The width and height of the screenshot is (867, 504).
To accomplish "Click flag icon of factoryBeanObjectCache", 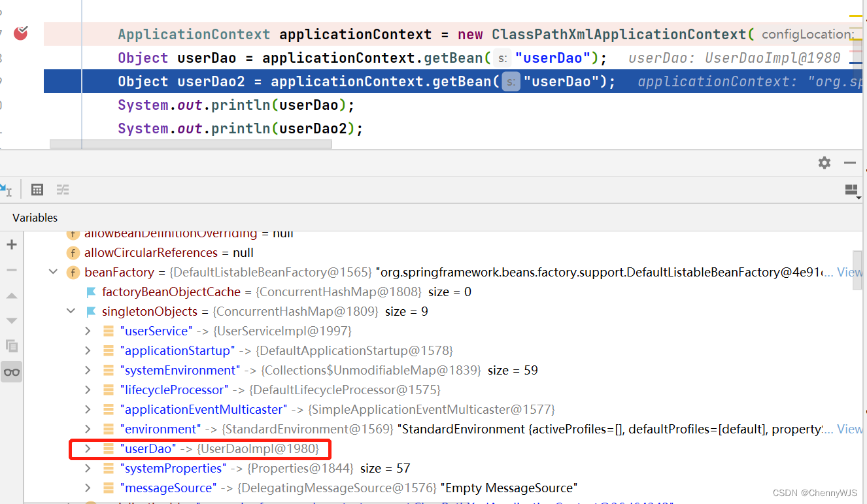I will point(91,292).
